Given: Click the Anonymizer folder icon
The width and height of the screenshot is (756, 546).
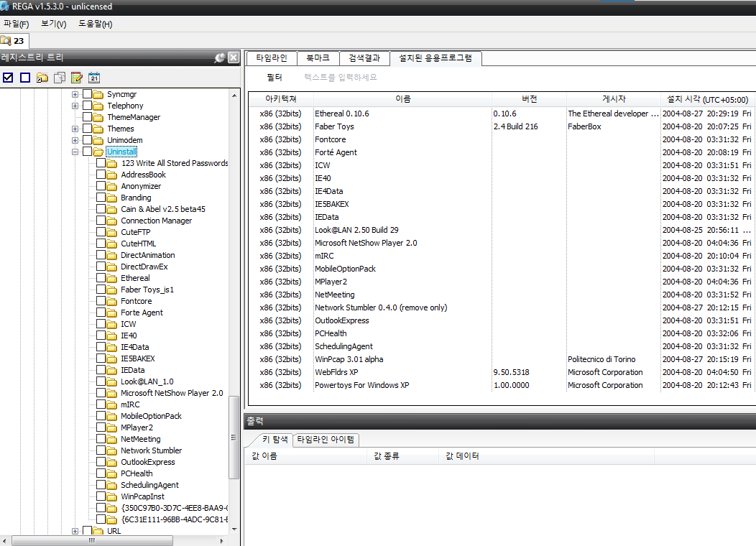Looking at the screenshot, I should [x=112, y=186].
